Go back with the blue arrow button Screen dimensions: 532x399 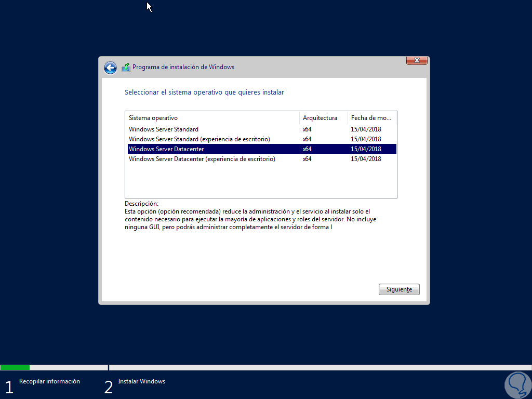110,68
